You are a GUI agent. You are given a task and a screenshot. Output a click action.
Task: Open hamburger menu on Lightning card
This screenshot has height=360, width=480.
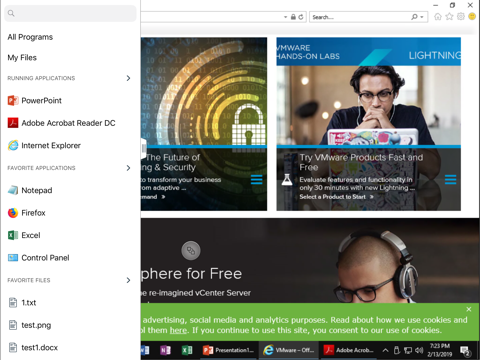pos(450,179)
